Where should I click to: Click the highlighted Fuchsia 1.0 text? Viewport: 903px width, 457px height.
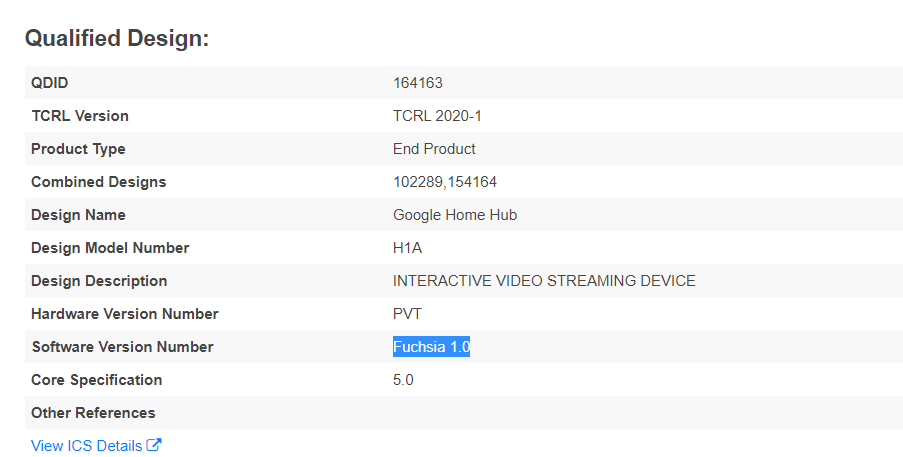431,347
